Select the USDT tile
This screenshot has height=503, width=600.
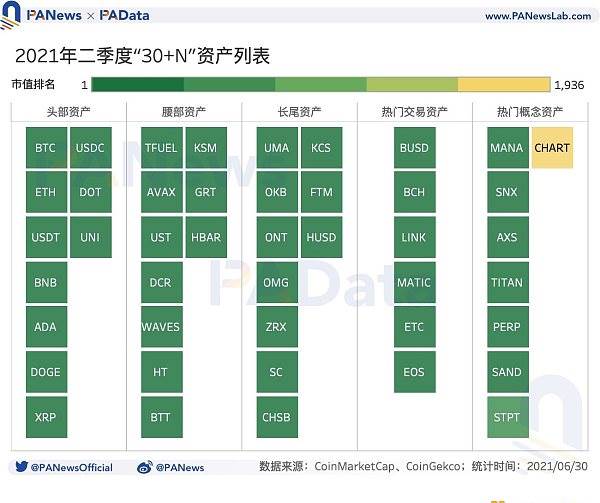pyautogui.click(x=46, y=237)
